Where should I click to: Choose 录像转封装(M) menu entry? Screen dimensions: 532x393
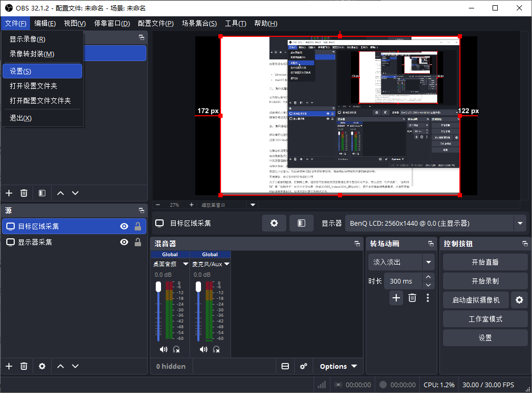pos(42,54)
